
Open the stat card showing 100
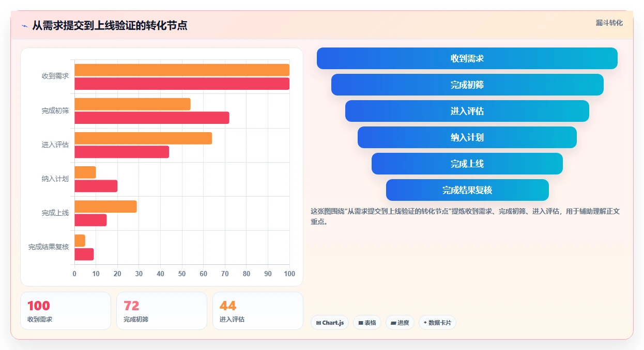[66, 311]
